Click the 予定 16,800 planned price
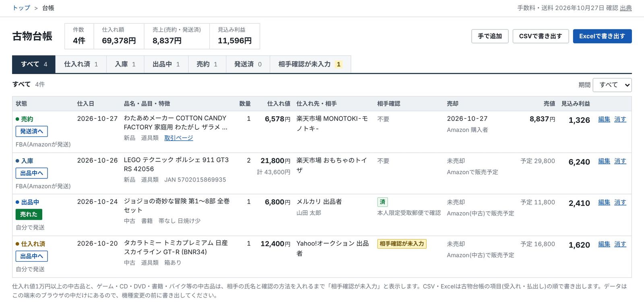The image size is (644, 302). pos(538,244)
